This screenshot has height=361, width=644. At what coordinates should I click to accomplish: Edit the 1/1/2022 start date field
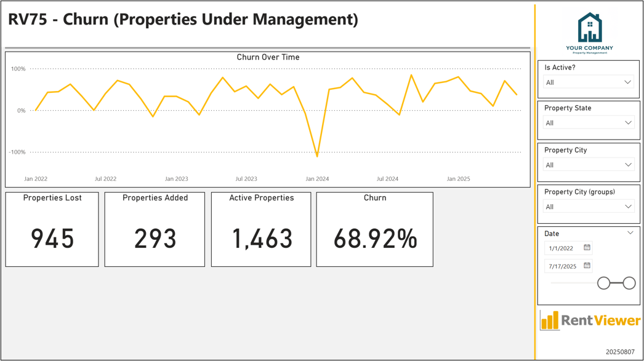tap(568, 248)
